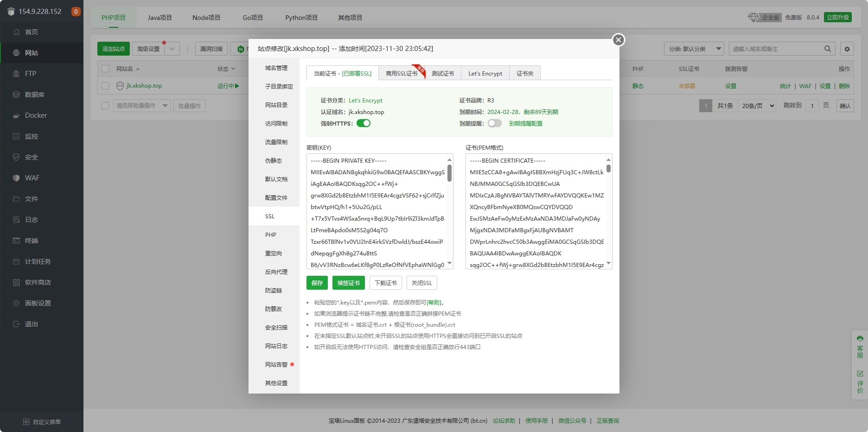Disable the force HTTPS toggle
Image resolution: width=868 pixels, height=432 pixels.
[364, 123]
